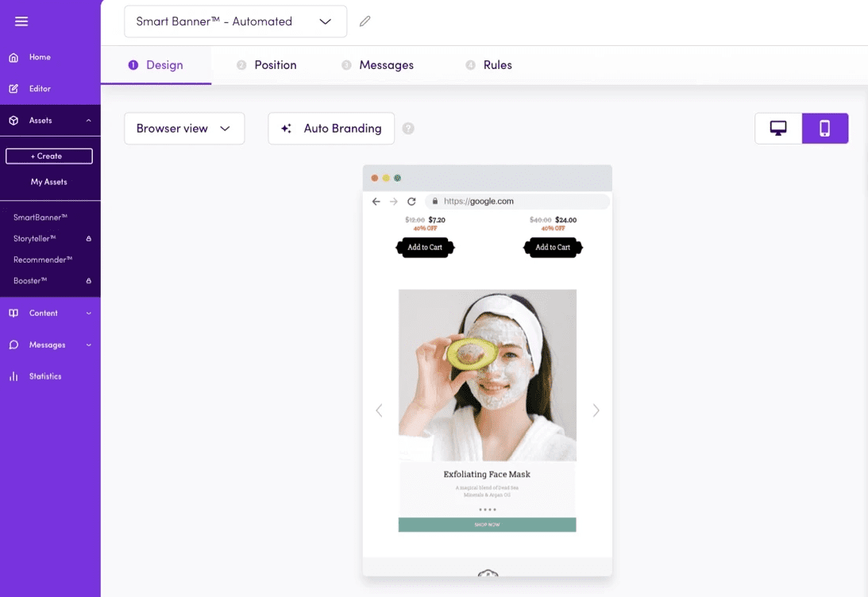868x597 pixels.
Task: Open the hamburger menu icon
Action: pos(21,21)
